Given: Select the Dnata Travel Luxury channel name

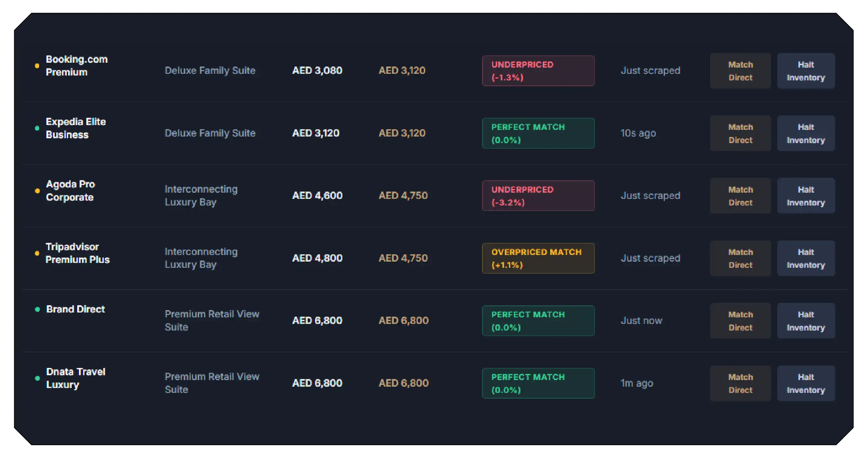Looking at the screenshot, I should pyautogui.click(x=75, y=378).
